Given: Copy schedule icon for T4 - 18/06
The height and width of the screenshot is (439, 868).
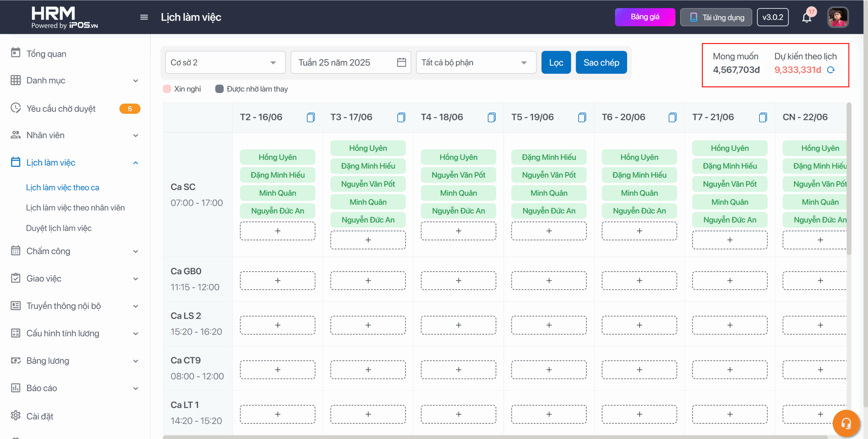Looking at the screenshot, I should 491,118.
